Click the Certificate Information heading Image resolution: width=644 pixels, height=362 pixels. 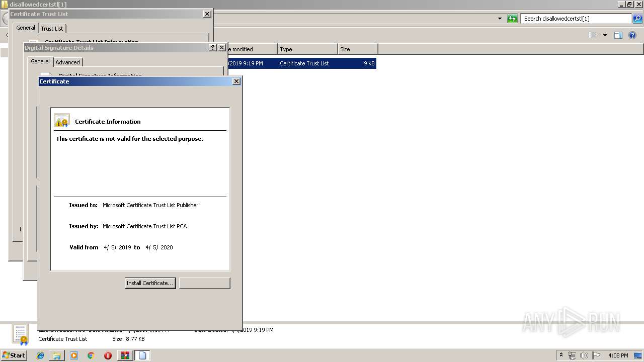click(x=108, y=122)
